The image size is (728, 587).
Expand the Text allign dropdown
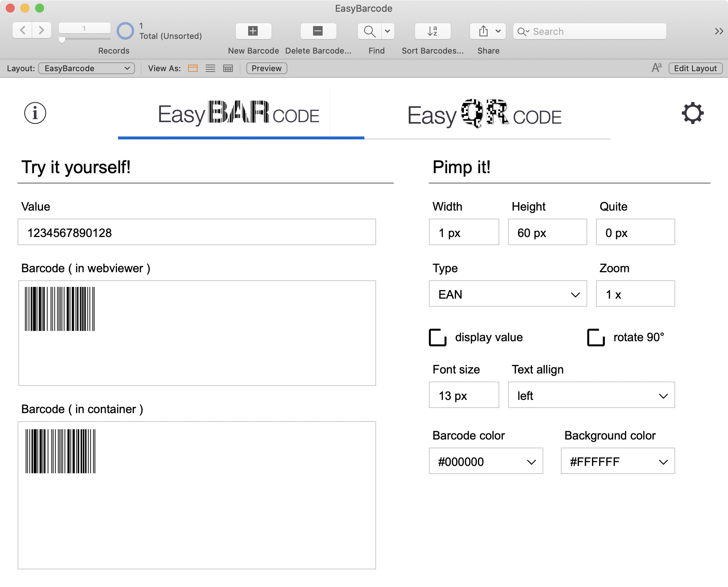coord(591,395)
